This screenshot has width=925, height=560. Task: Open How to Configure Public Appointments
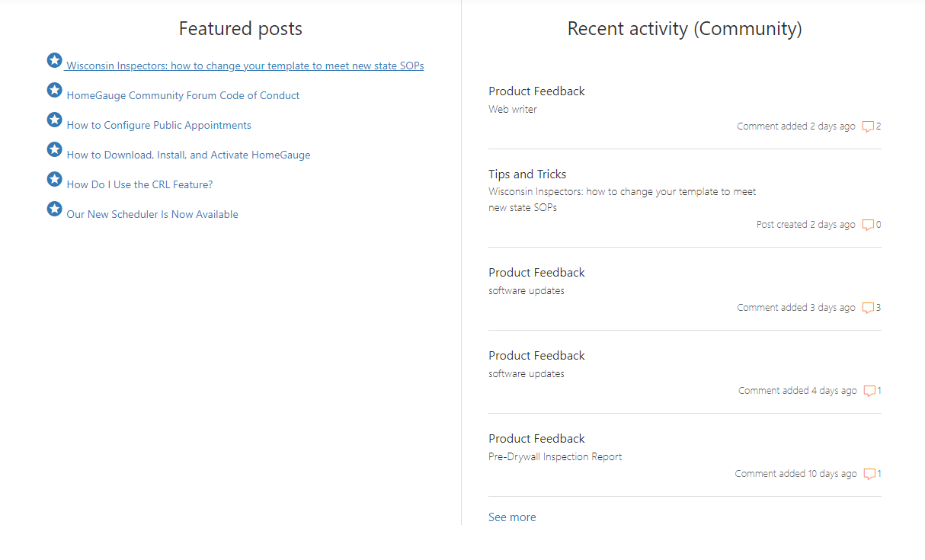158,125
